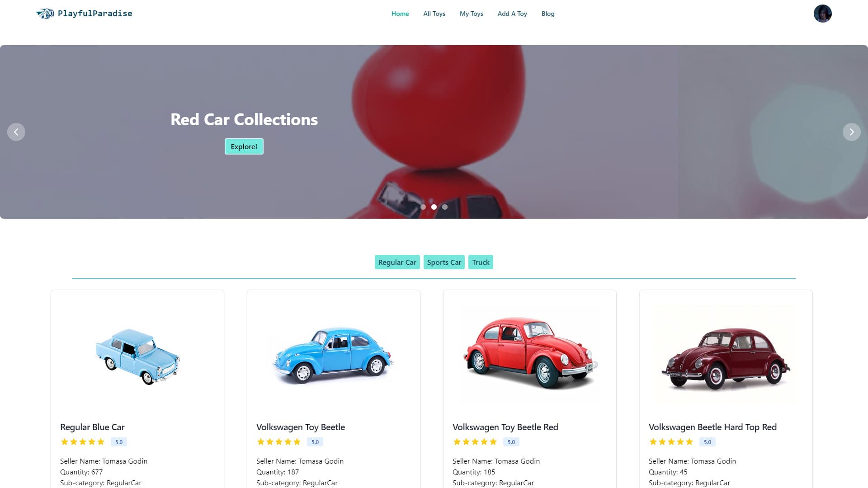Select the third carousel indicator dot
This screenshot has height=488, width=868.
(445, 207)
